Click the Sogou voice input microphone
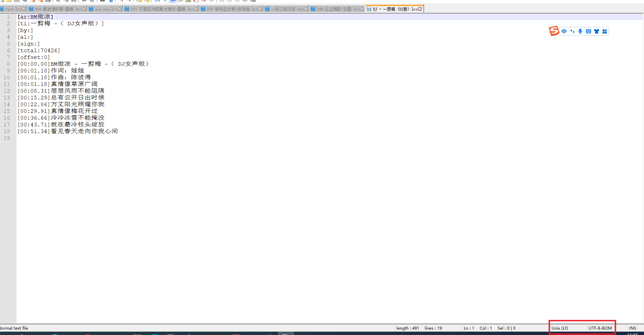The height and width of the screenshot is (335, 644). click(580, 31)
